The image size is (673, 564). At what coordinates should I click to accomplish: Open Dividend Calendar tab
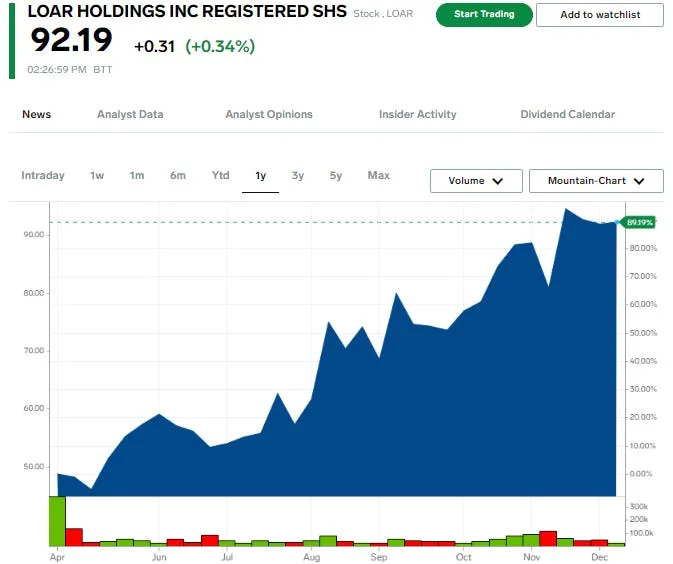point(567,114)
